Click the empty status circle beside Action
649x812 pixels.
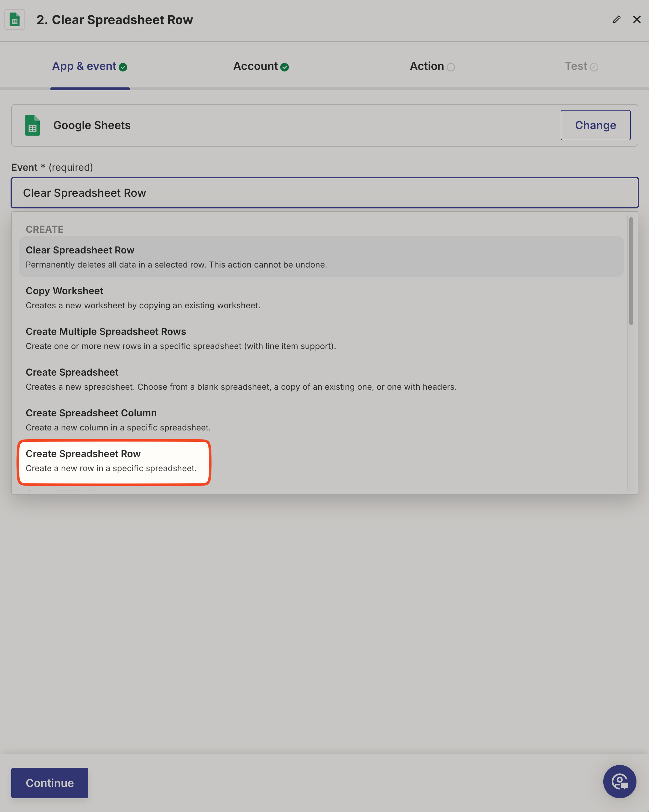point(450,67)
